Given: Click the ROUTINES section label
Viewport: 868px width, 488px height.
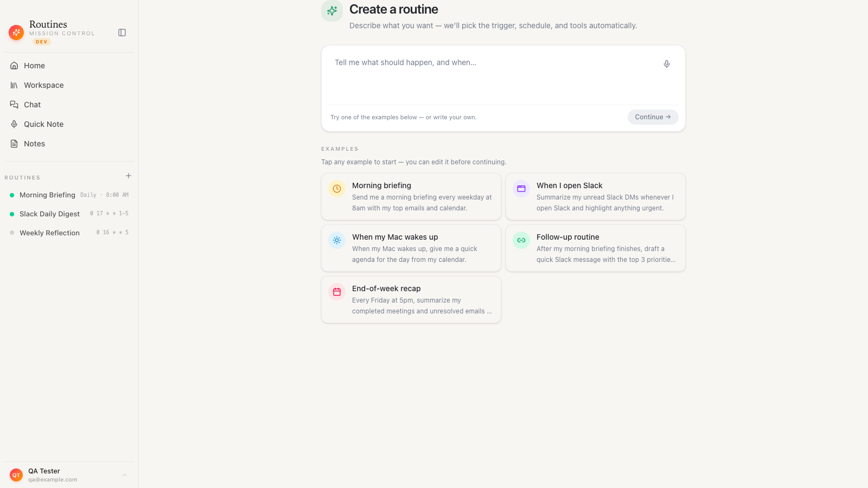Looking at the screenshot, I should [22, 178].
